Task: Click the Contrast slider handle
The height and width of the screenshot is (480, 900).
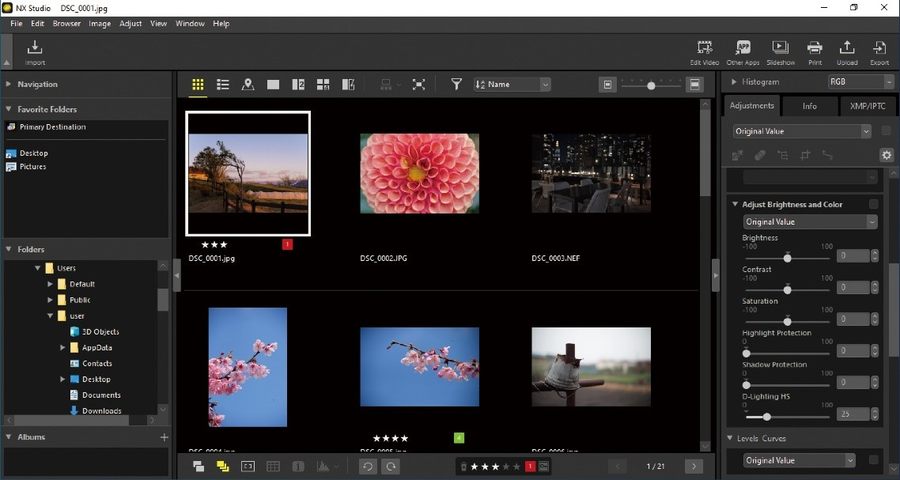Action: tap(787, 289)
